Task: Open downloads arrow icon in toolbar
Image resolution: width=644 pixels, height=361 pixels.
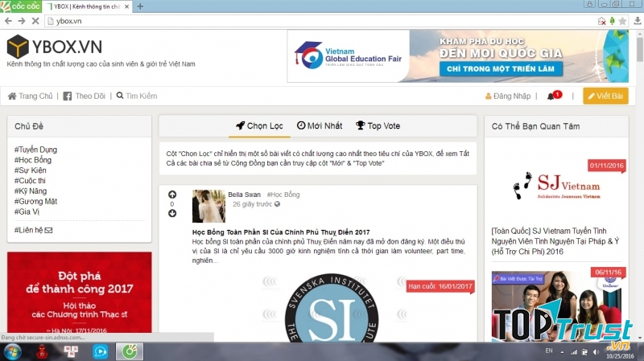Action: 637,21
